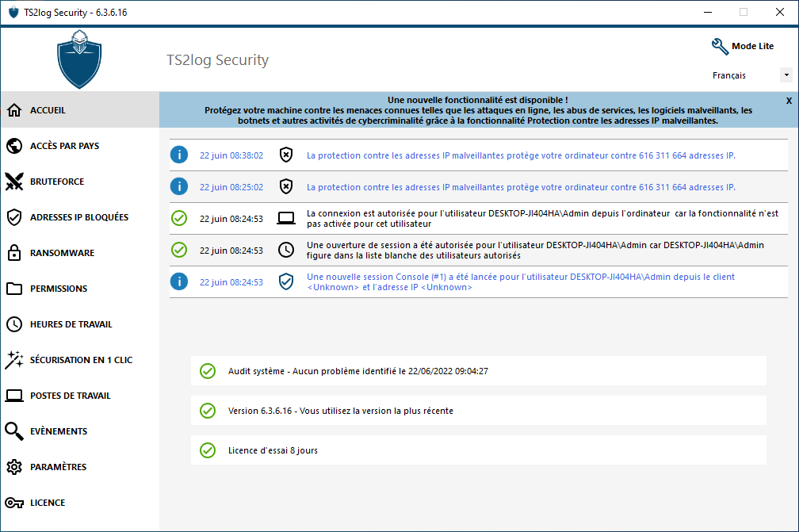Click the green check next to Audit système
Image resolution: width=799 pixels, height=532 pixels.
pyautogui.click(x=208, y=371)
